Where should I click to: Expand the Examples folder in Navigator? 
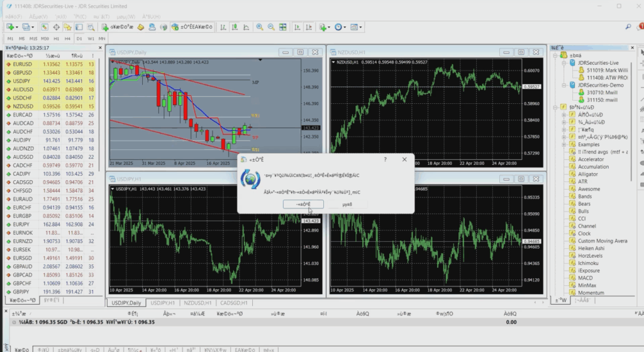[564, 145]
